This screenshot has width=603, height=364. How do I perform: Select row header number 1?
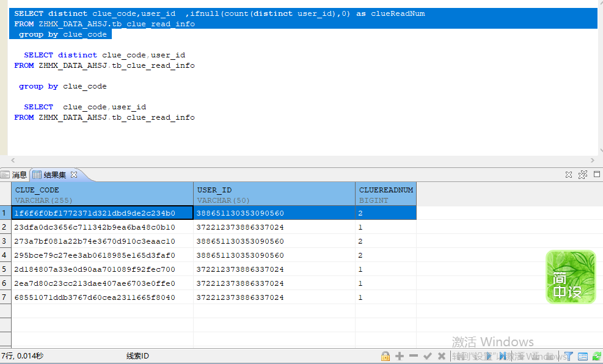(5, 213)
